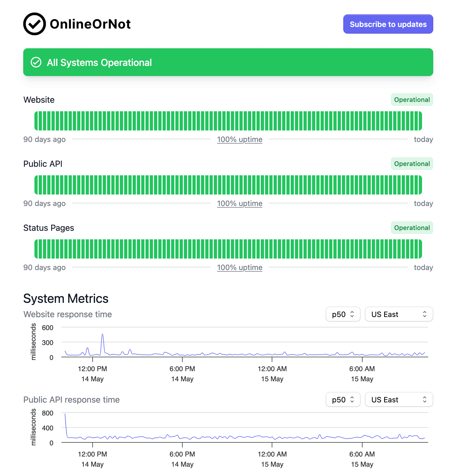This screenshot has width=457, height=476.
Task: Open the US East region dropdown for Website response time
Action: pyautogui.click(x=399, y=314)
